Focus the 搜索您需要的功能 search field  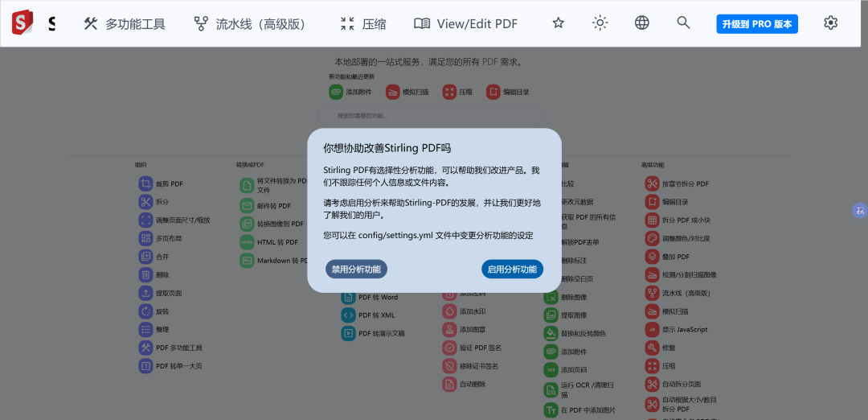point(429,116)
